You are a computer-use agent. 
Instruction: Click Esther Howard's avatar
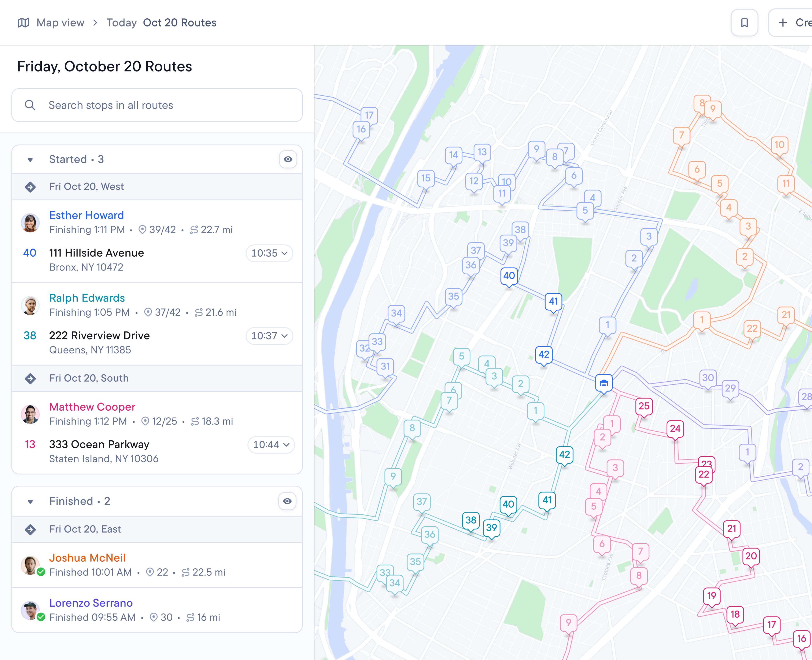[30, 222]
